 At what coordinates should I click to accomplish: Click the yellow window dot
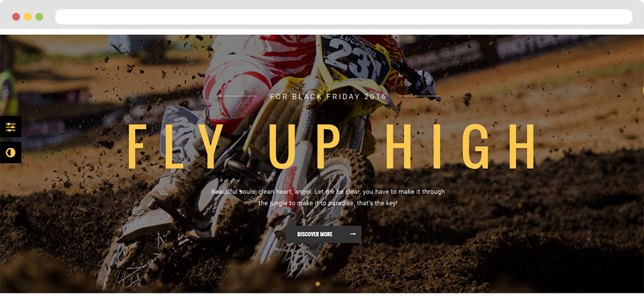tap(28, 17)
